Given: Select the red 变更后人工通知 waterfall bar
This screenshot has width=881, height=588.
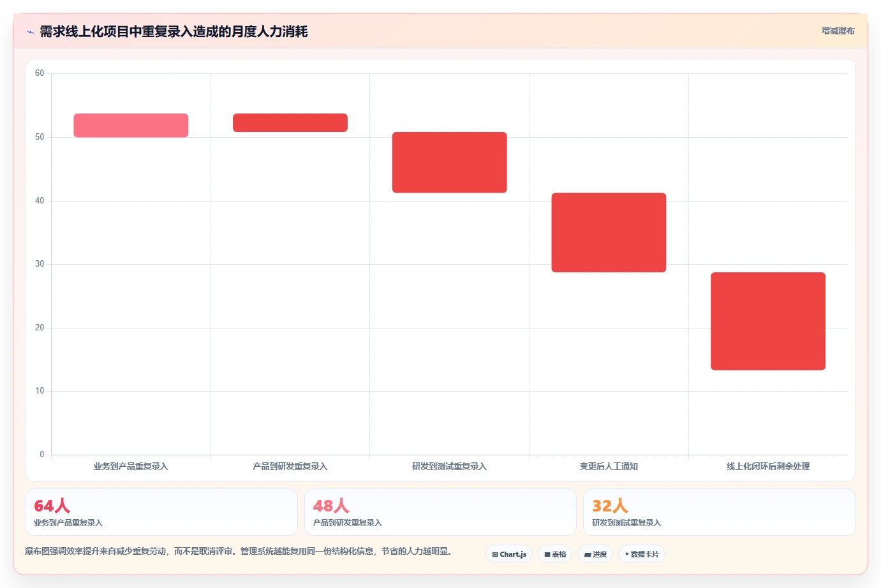Looking at the screenshot, I should [x=609, y=233].
